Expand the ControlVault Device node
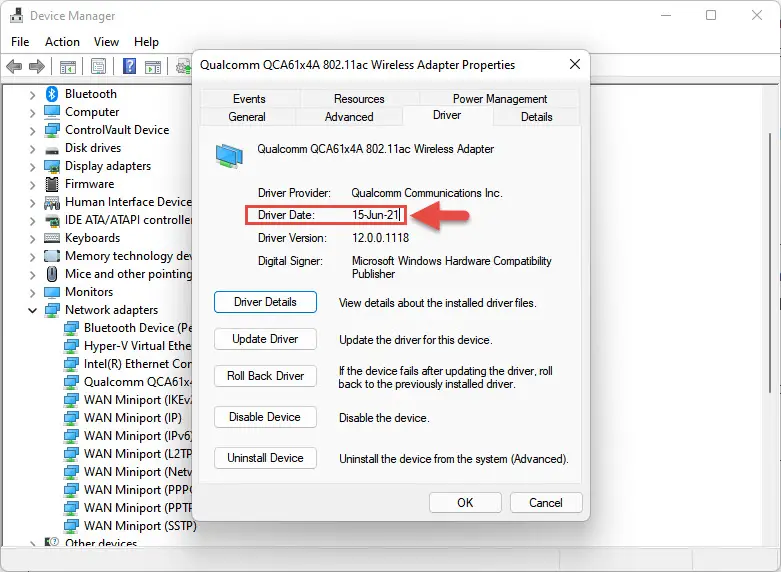The width and height of the screenshot is (781, 572). click(32, 131)
